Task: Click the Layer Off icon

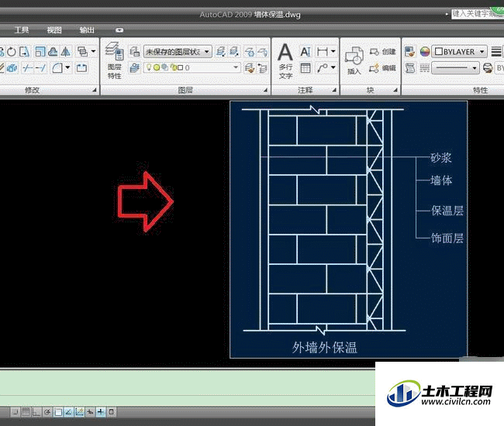Action: click(x=263, y=51)
